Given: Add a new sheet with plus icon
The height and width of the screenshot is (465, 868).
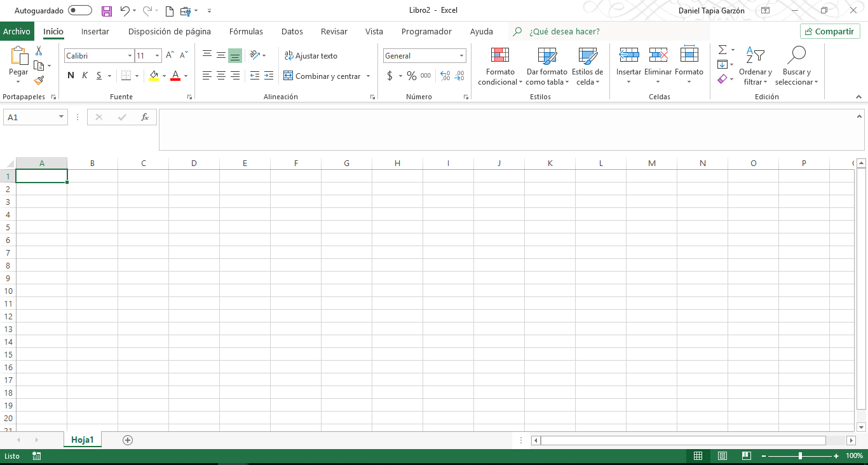Looking at the screenshot, I should pyautogui.click(x=128, y=440).
